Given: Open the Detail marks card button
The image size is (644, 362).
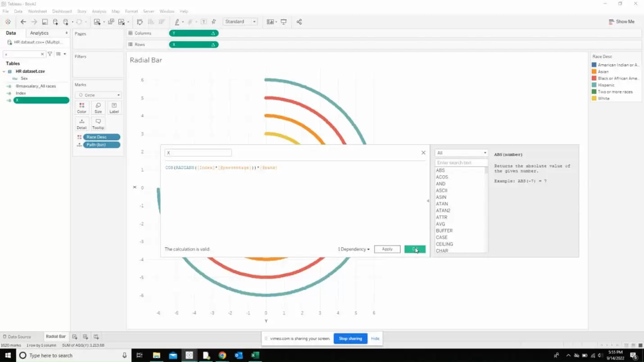Looking at the screenshot, I should click(82, 124).
